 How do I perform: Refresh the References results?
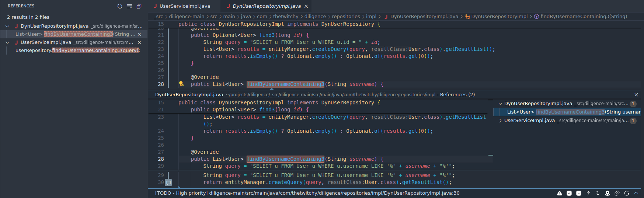(119, 6)
